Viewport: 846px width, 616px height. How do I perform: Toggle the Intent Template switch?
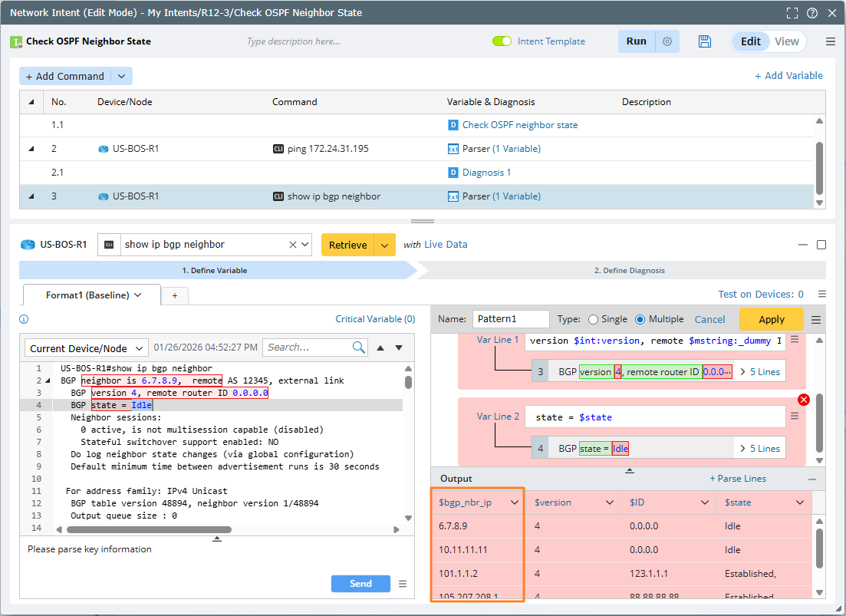[x=502, y=41]
